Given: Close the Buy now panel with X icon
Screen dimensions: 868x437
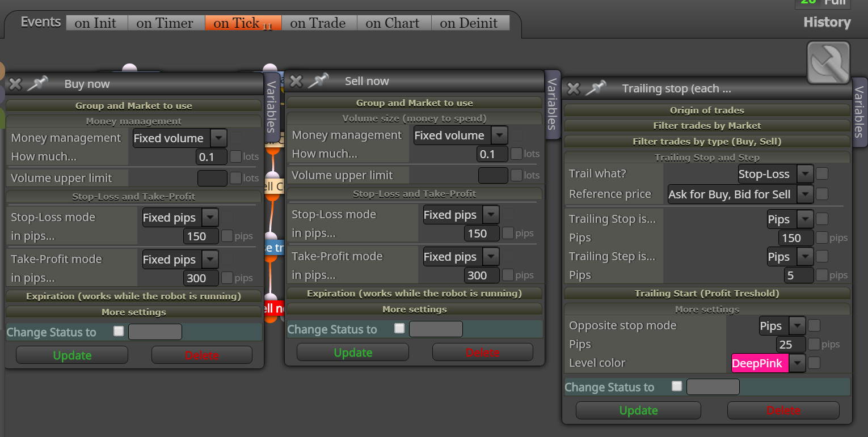Looking at the screenshot, I should tap(15, 84).
